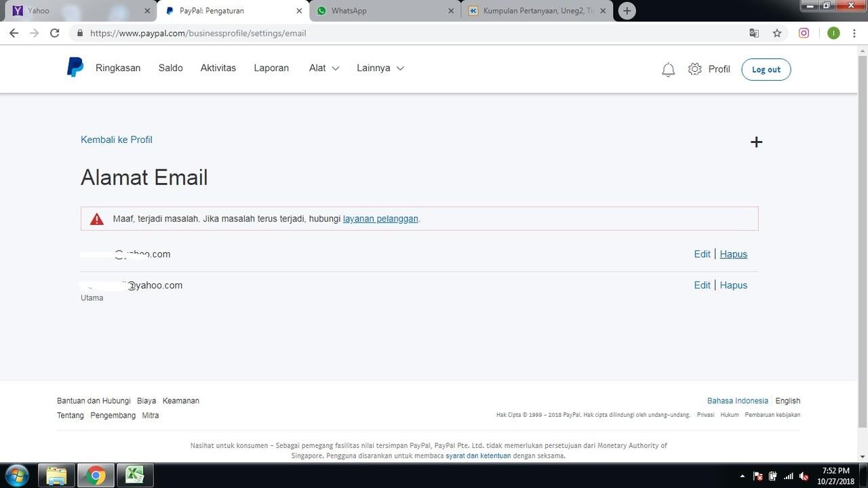Click Hapus for email not marked Utama
The width and height of the screenshot is (868, 488).
pyautogui.click(x=734, y=254)
